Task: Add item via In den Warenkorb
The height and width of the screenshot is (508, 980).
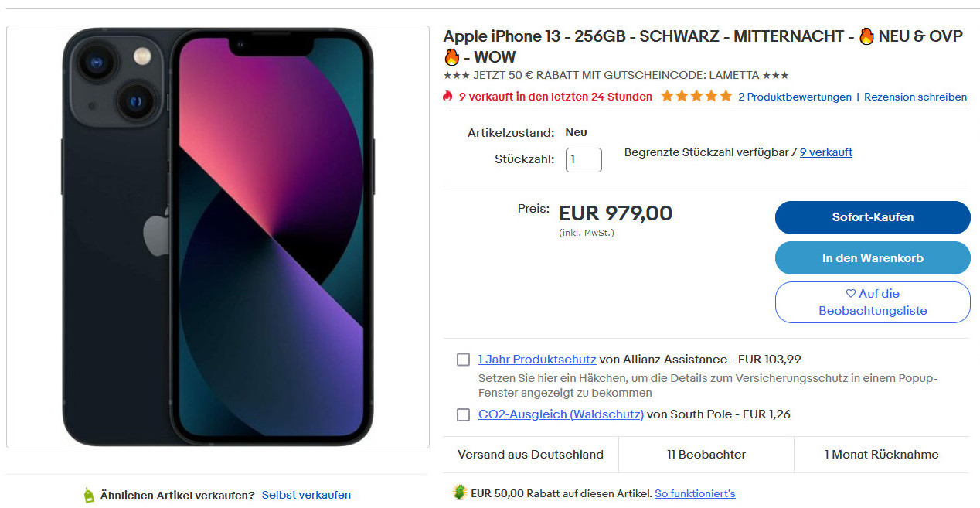Action: pyautogui.click(x=873, y=258)
